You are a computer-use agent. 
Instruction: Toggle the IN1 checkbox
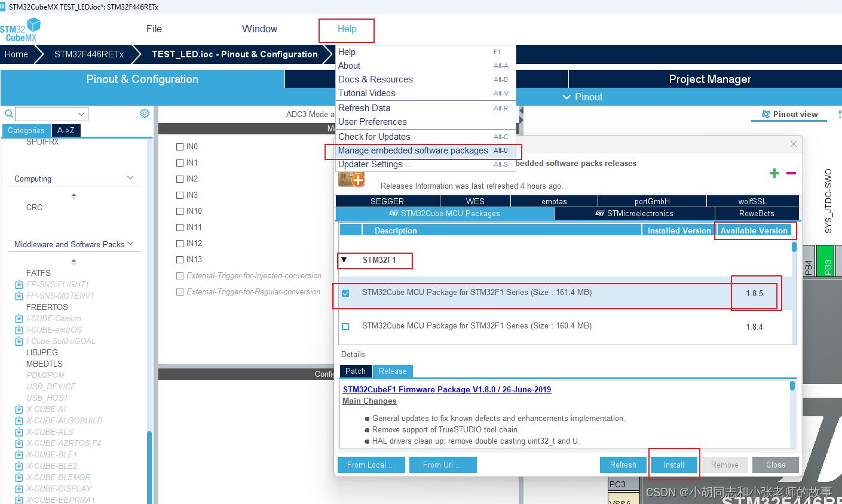click(x=180, y=162)
